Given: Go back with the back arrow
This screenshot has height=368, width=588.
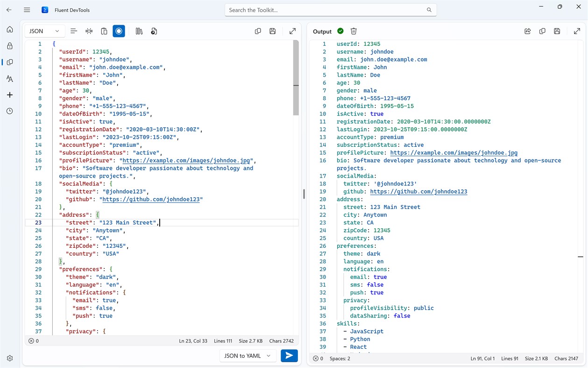Looking at the screenshot, I should pos(9,10).
